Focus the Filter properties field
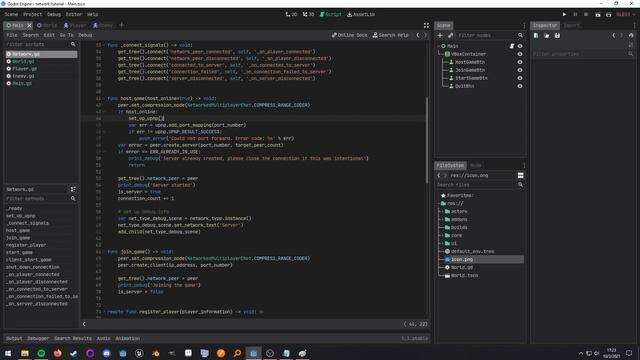Viewport: 640px width, 360px height. pyautogui.click(x=583, y=54)
